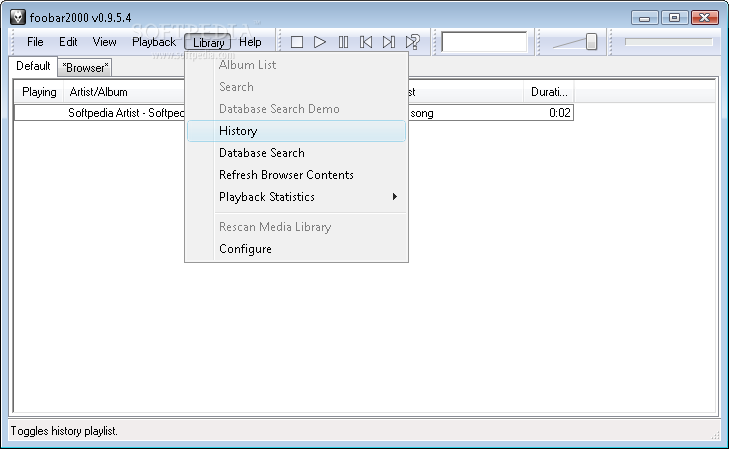Click the status bar text 'Toggles history playlist.'
This screenshot has width=729, height=449.
point(64,431)
